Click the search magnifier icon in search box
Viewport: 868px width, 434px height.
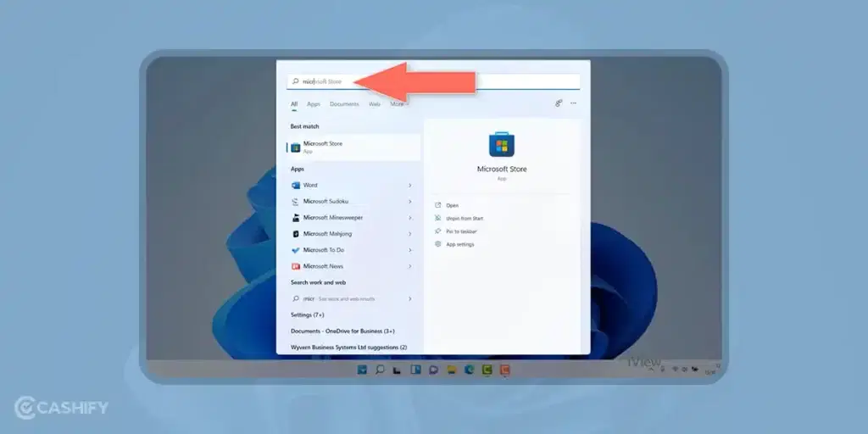click(x=296, y=81)
